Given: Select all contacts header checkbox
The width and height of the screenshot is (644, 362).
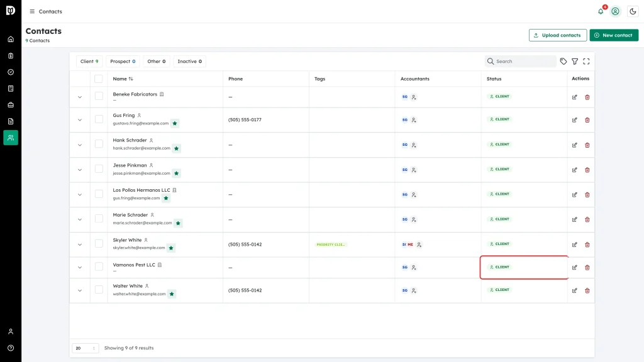Looking at the screenshot, I should (99, 79).
